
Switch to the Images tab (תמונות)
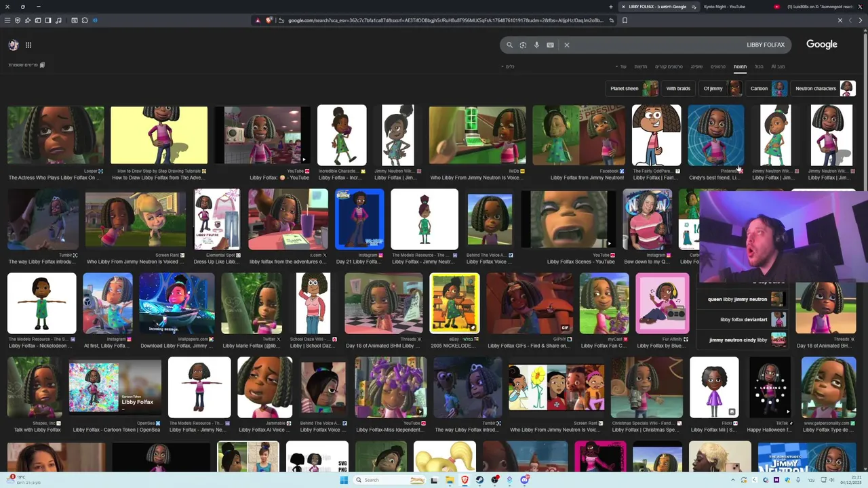pyautogui.click(x=740, y=66)
